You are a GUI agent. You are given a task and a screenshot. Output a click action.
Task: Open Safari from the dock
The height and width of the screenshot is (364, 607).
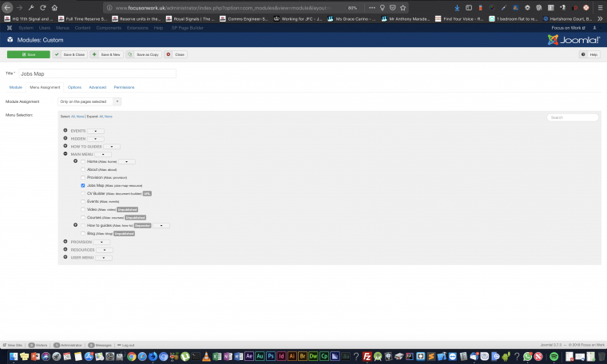click(x=142, y=356)
